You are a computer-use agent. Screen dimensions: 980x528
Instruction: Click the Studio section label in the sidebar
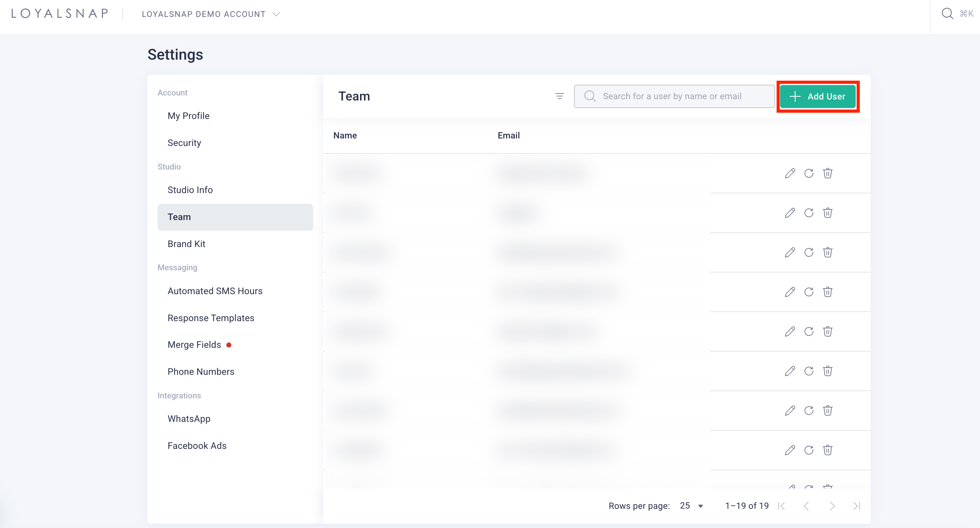[169, 167]
